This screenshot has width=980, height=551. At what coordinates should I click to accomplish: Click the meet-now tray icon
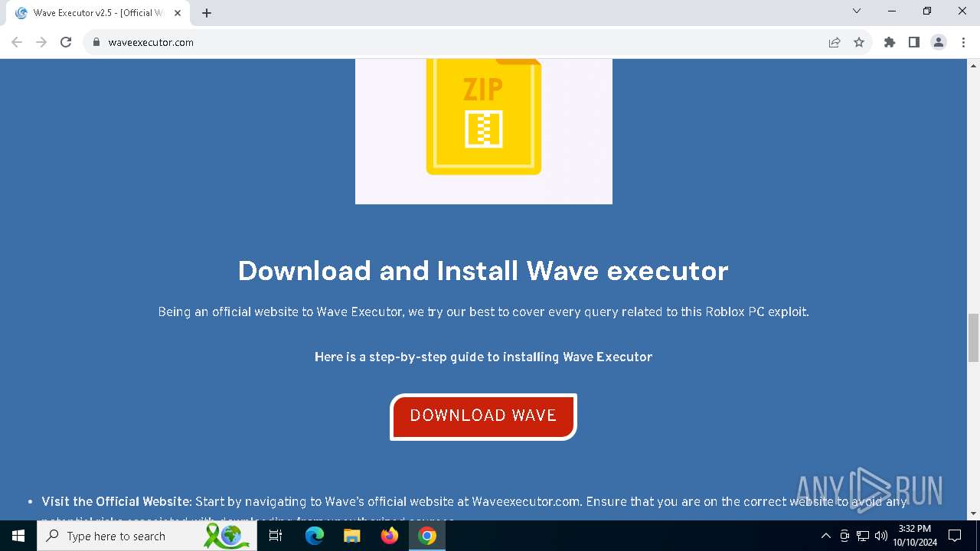pos(844,536)
